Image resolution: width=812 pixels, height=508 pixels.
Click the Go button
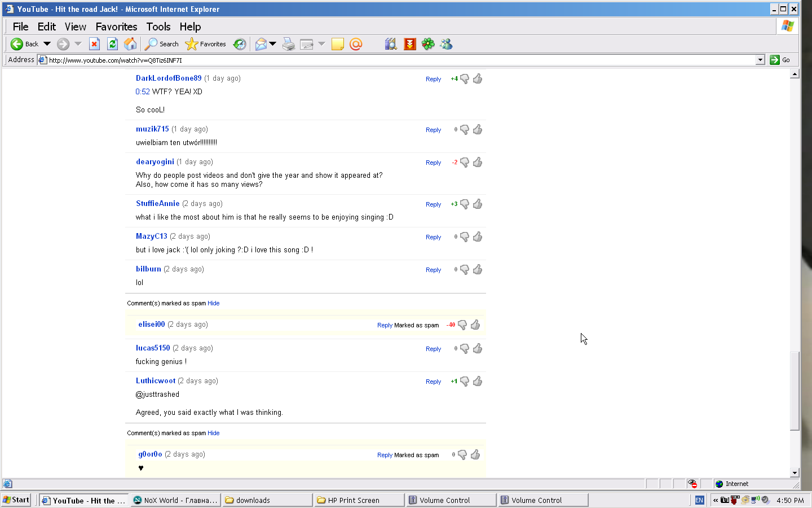(x=780, y=60)
